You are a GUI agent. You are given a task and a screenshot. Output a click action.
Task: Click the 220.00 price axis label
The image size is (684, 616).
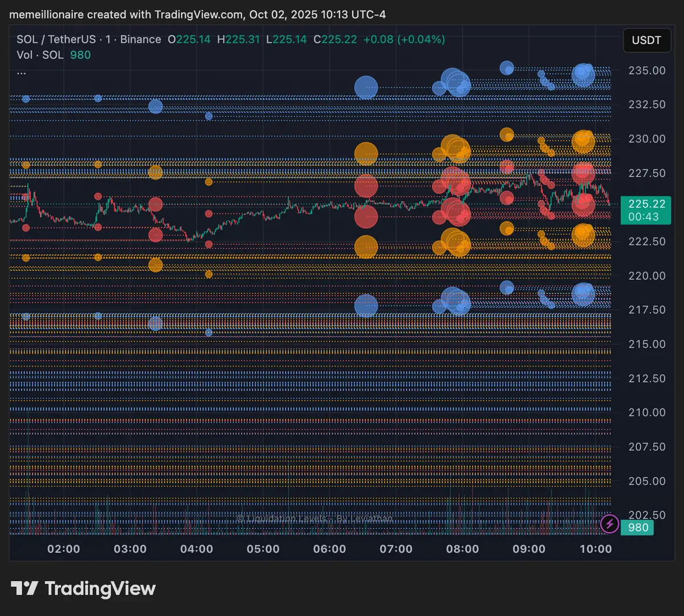(647, 276)
